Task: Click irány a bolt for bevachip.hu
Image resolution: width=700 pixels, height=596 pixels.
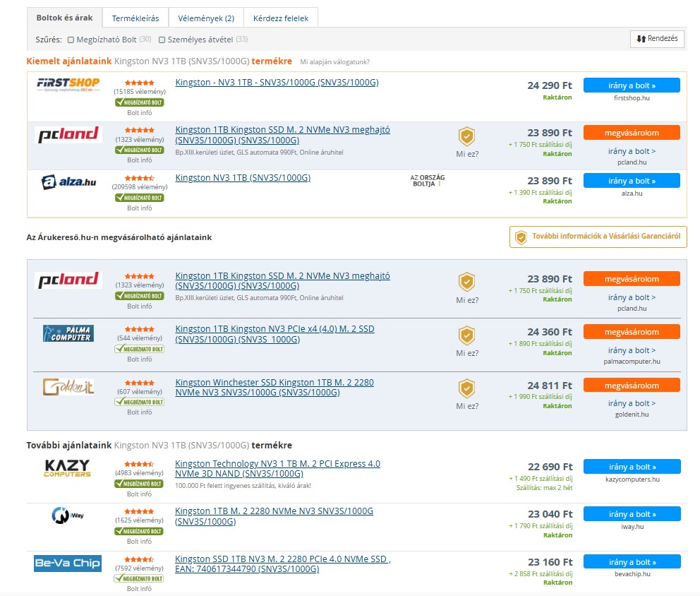Action: pyautogui.click(x=632, y=562)
